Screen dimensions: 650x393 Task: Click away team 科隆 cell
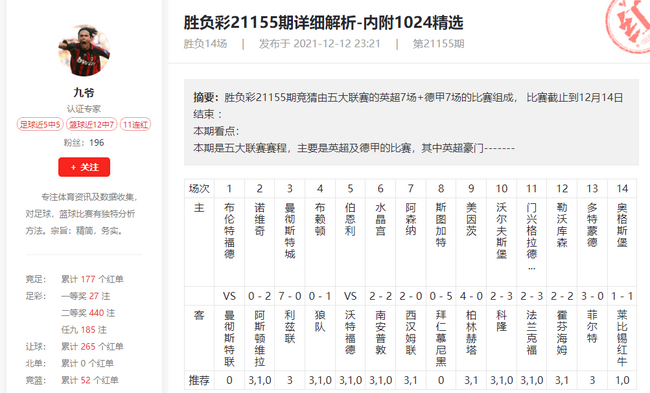tap(502, 338)
